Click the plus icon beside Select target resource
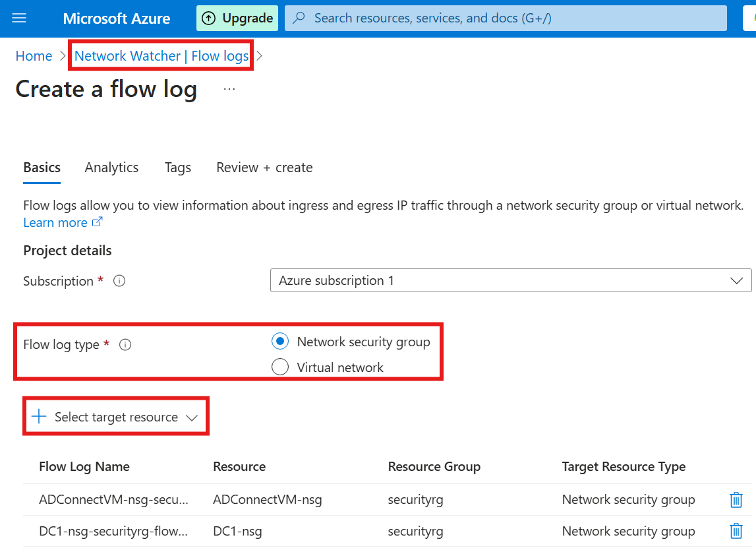This screenshot has width=756, height=556. 39,417
